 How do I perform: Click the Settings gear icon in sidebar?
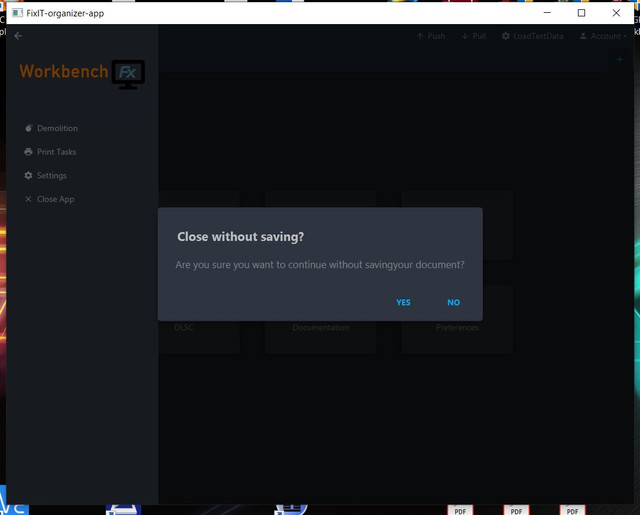click(28, 175)
